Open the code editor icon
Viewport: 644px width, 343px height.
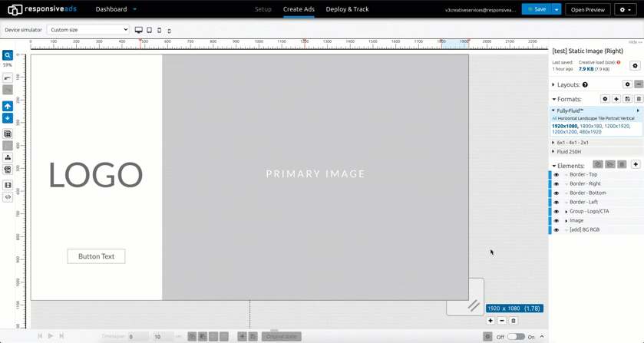pos(8,197)
